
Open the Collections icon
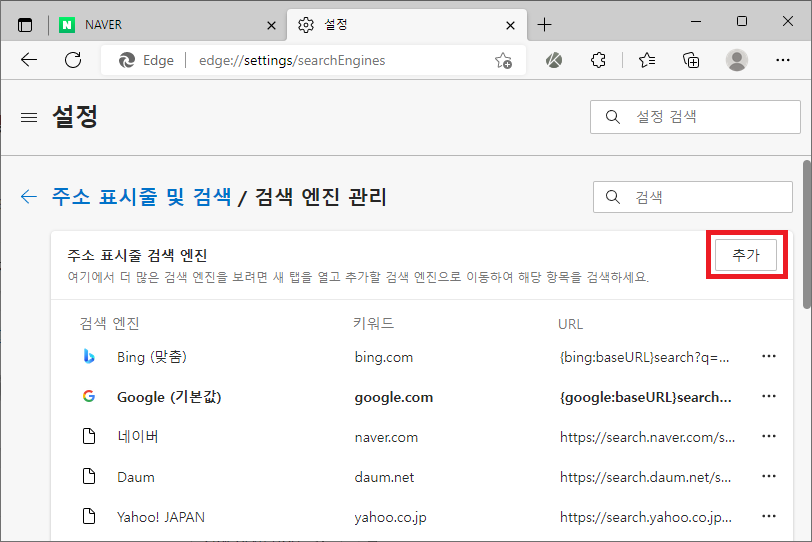[x=691, y=61]
